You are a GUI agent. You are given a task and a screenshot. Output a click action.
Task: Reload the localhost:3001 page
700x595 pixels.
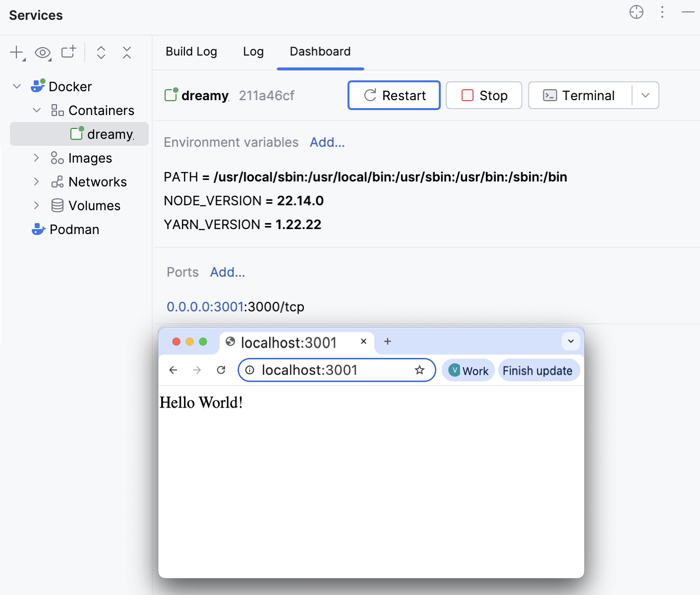(221, 370)
